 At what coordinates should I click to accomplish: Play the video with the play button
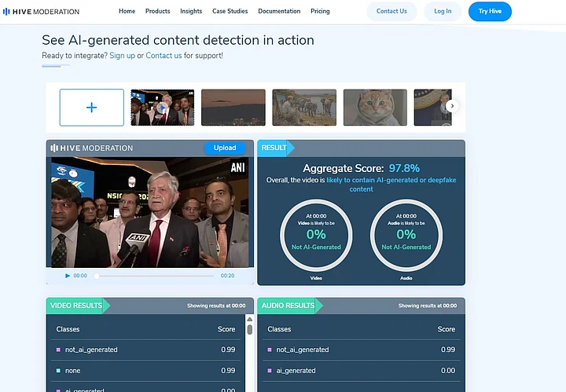68,276
